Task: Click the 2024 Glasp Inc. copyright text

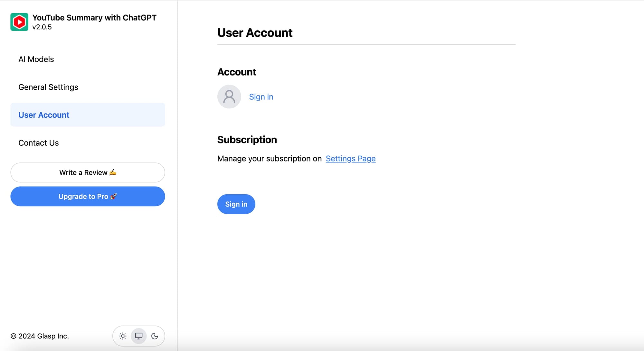Action: pos(40,336)
